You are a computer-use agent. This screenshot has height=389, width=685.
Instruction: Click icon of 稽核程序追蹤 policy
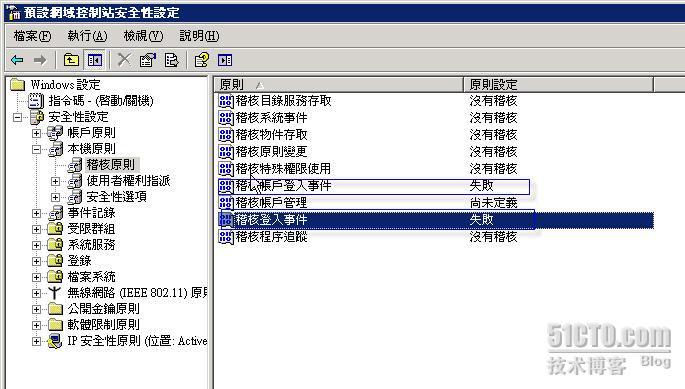[226, 237]
